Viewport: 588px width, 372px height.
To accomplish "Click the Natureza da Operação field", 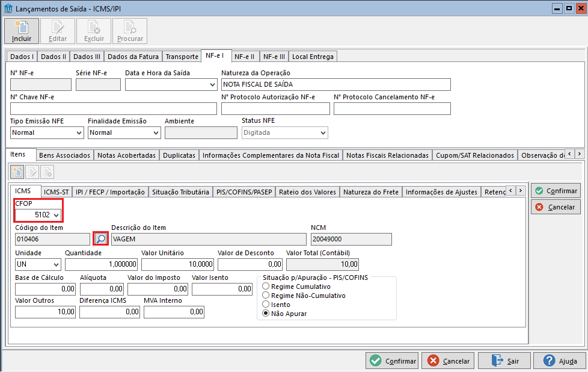I will [x=335, y=85].
